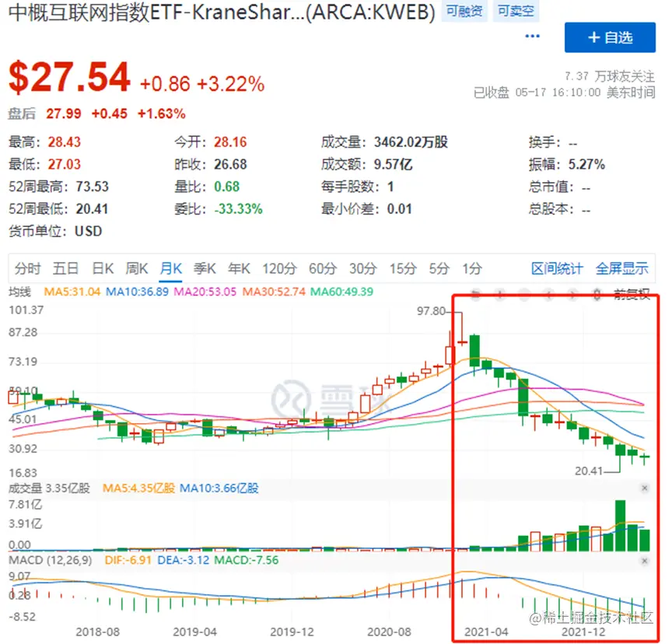
Task: Click the 7.37 万球友关注 followers text
Action: 610,77
